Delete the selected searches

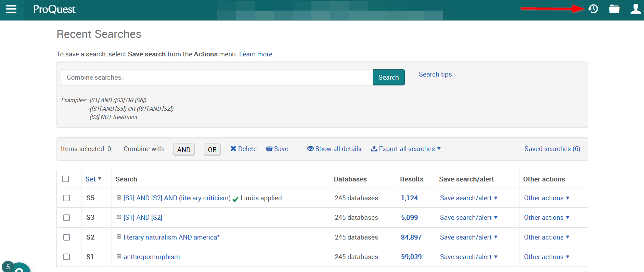point(243,149)
